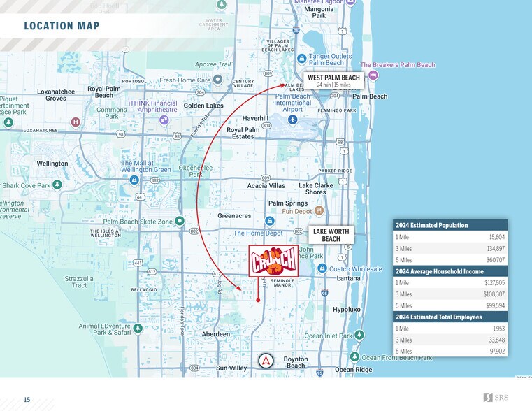The width and height of the screenshot is (532, 411).
Task: Click the hospital H icon near Loxahatchee
Action: click(76, 122)
